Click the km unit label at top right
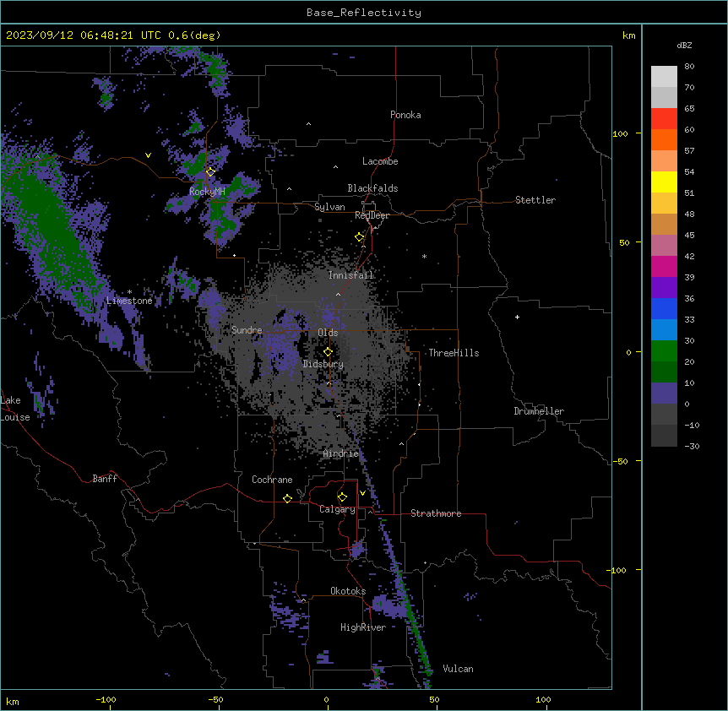 629,35
